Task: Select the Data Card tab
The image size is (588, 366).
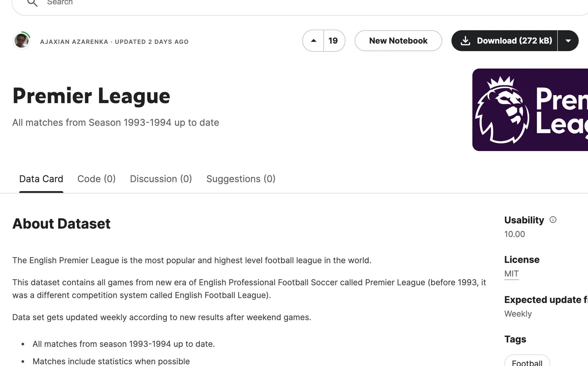Action: tap(41, 179)
